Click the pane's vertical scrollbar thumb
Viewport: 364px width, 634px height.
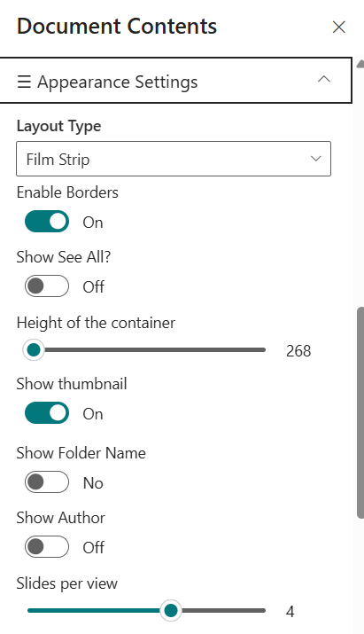[360, 412]
